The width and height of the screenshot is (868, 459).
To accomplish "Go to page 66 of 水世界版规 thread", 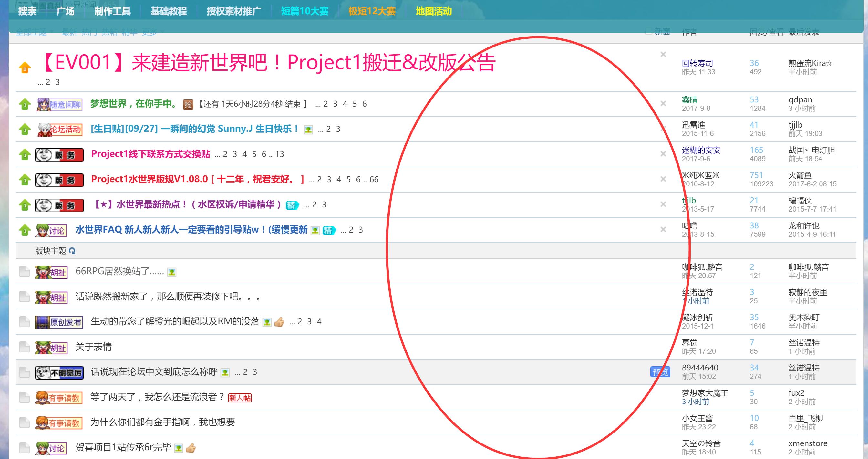I will pos(374,180).
